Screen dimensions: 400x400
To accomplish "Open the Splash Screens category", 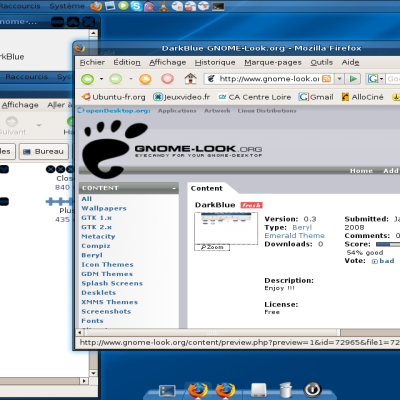I will (112, 283).
